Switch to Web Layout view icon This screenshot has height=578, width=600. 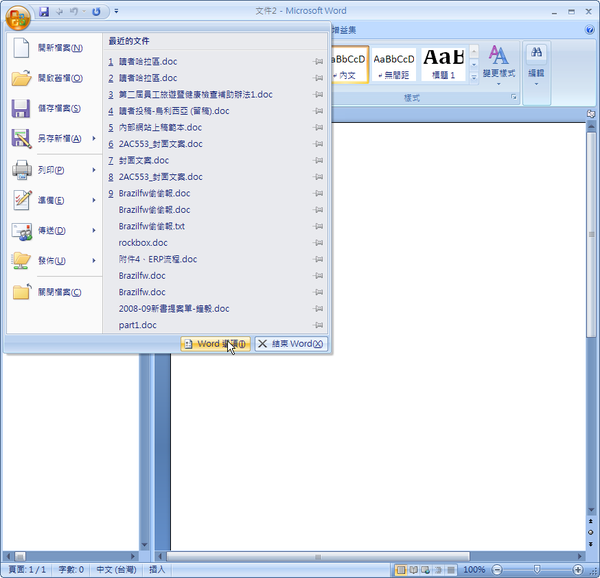pos(426,570)
